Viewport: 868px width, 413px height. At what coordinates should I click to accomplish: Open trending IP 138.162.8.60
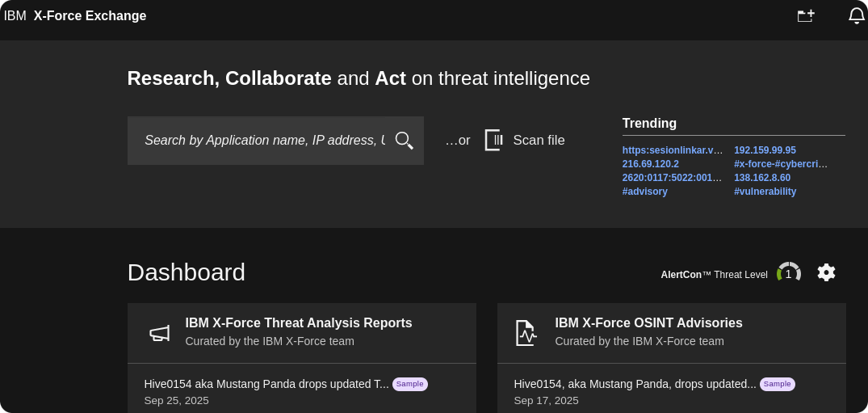tap(761, 178)
